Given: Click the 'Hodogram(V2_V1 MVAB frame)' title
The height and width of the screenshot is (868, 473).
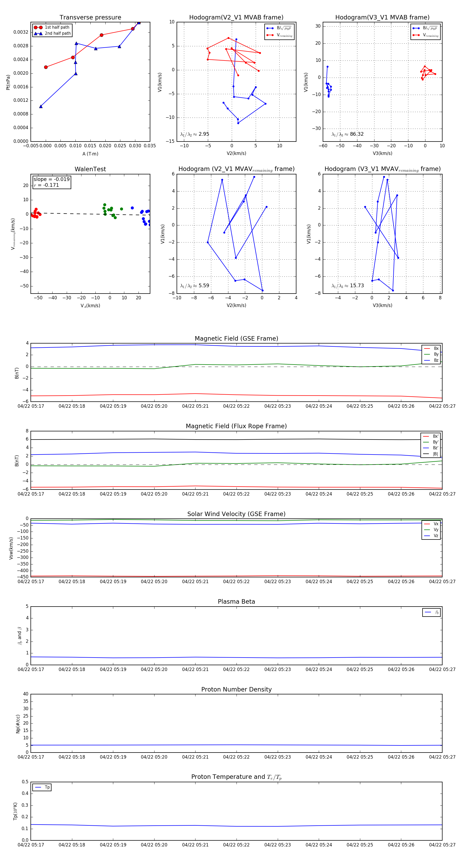Looking at the screenshot, I should tap(236, 18).
